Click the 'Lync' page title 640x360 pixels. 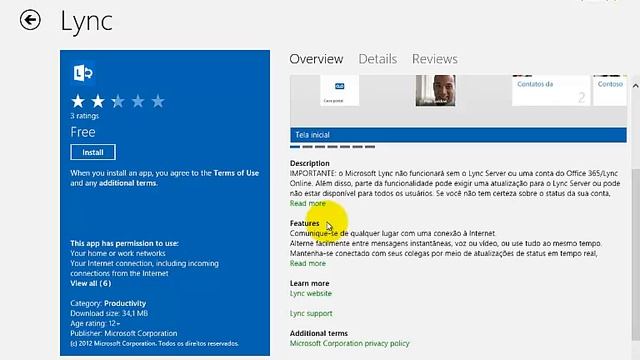[86, 21]
